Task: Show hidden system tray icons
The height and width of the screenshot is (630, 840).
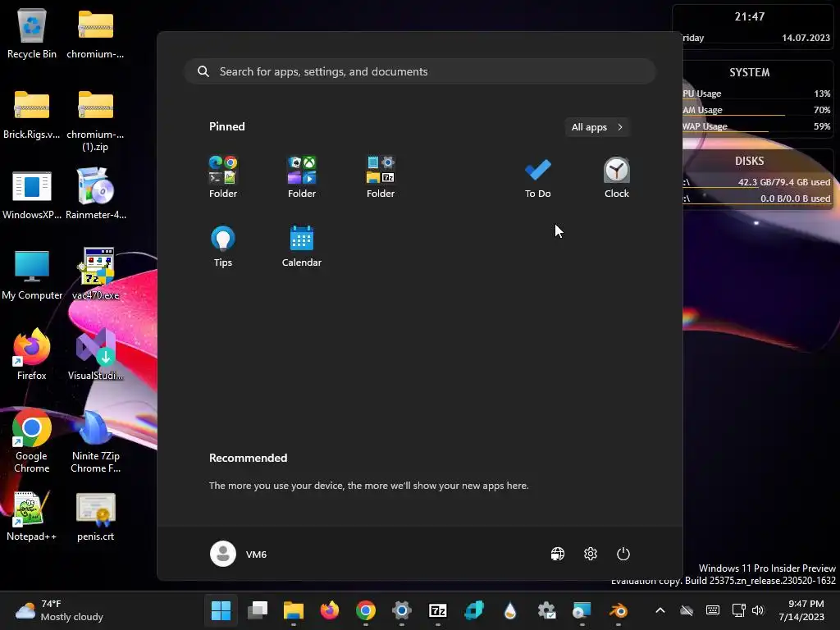Action: (660, 610)
